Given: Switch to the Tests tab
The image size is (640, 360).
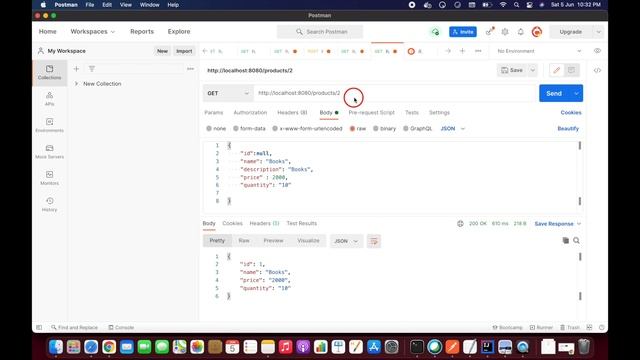Looking at the screenshot, I should (412, 113).
